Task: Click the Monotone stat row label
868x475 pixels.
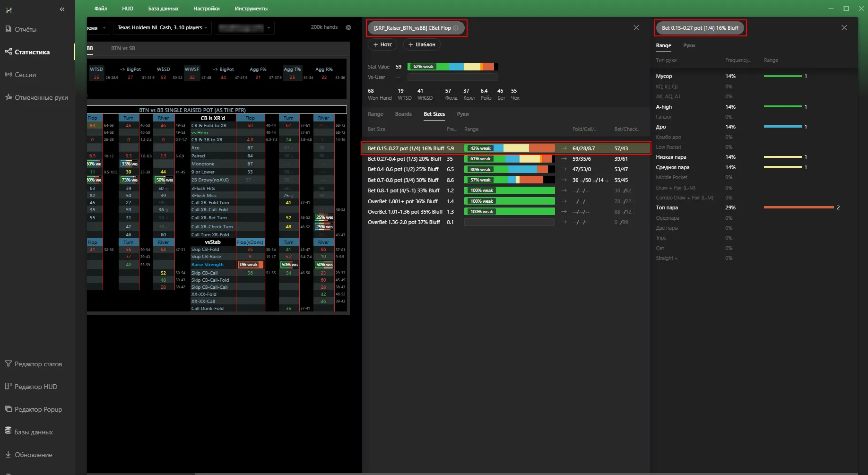Action: click(203, 164)
